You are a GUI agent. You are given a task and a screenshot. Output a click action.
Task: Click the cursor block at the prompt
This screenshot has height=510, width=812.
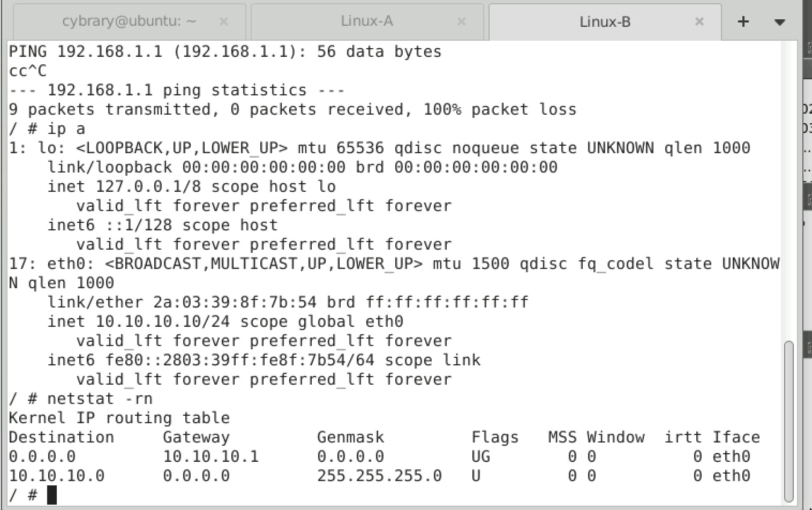point(51,495)
